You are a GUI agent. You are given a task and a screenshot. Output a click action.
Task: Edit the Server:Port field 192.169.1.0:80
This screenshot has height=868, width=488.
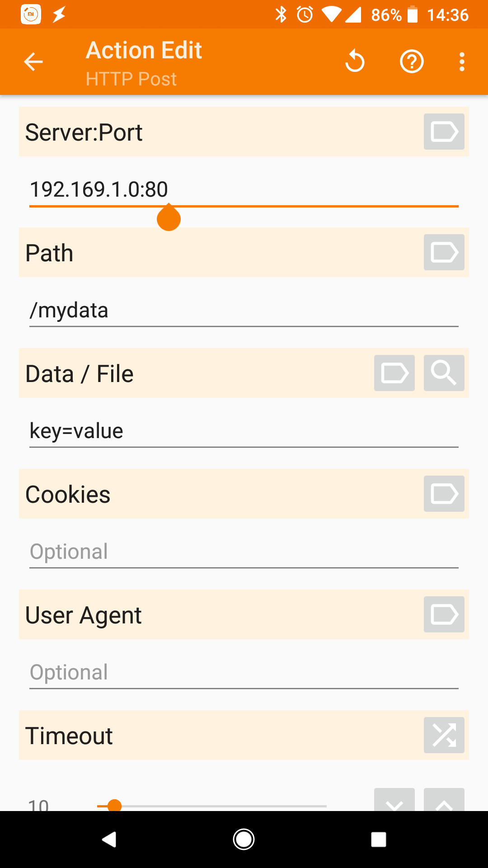coord(244,189)
